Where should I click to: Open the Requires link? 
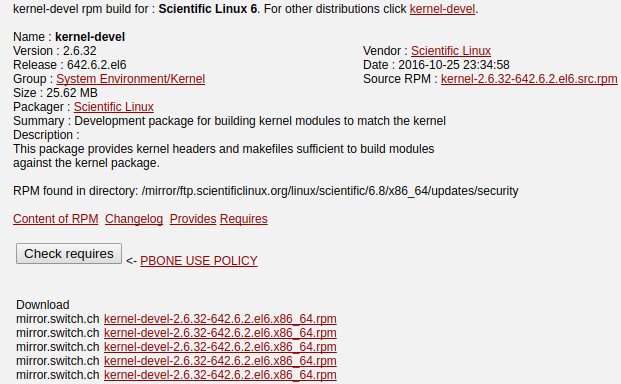(244, 219)
